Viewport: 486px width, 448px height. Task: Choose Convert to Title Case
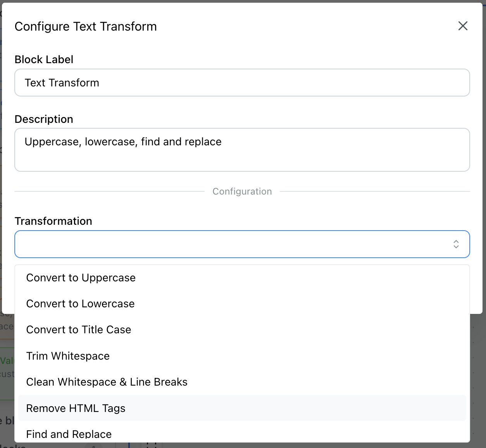pyautogui.click(x=79, y=330)
